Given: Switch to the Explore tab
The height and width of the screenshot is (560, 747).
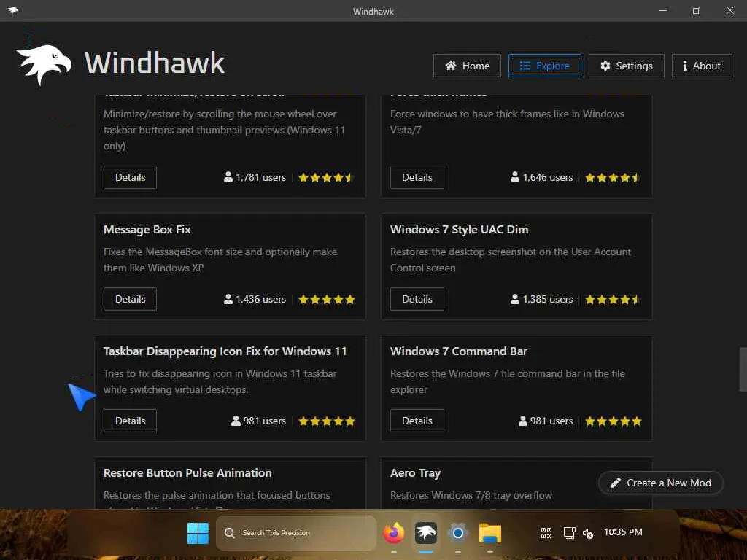Looking at the screenshot, I should 544,66.
